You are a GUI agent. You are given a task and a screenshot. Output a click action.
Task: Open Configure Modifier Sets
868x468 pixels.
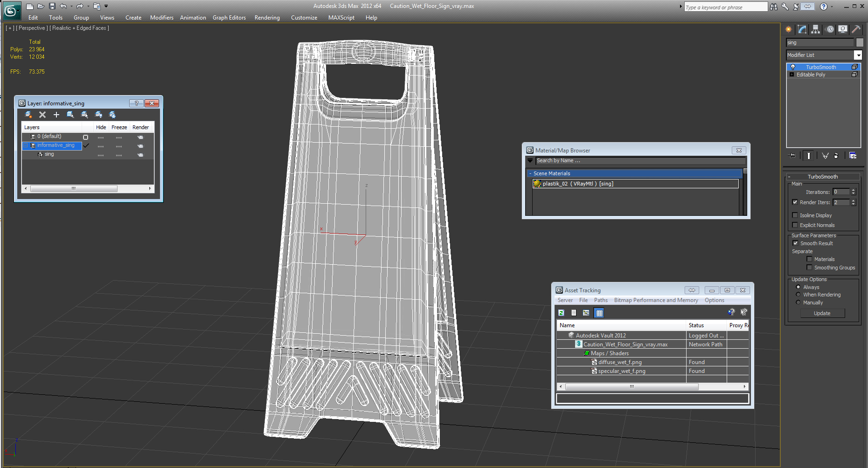pyautogui.click(x=853, y=156)
